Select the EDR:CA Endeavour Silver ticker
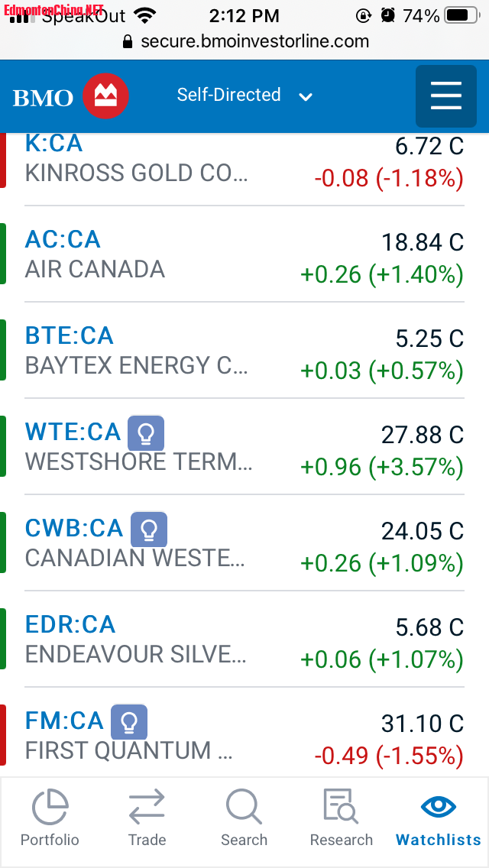The height and width of the screenshot is (868, 489). 70,625
